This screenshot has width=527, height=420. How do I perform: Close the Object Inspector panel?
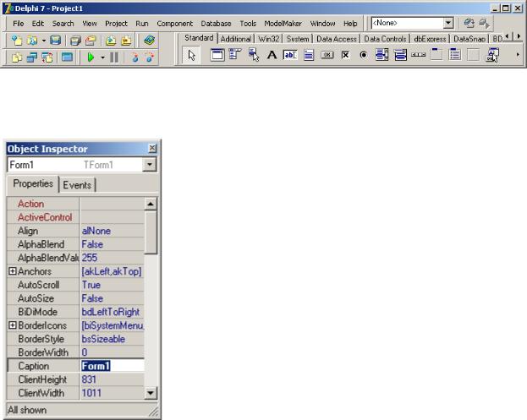[152, 148]
